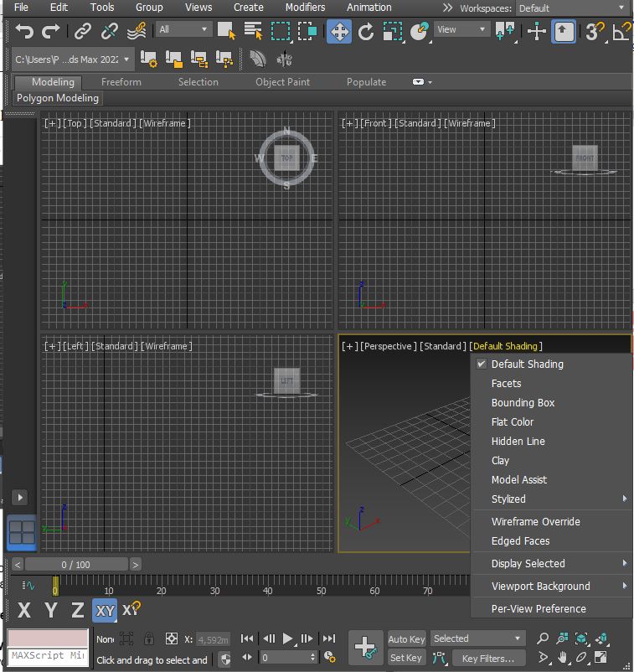Open the Select by Name list icon
Screen dimensions: 634x672
tap(253, 31)
